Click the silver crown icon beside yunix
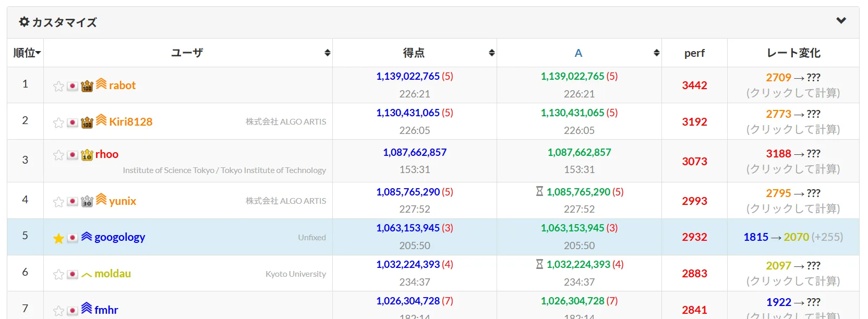868x319 pixels. click(87, 201)
